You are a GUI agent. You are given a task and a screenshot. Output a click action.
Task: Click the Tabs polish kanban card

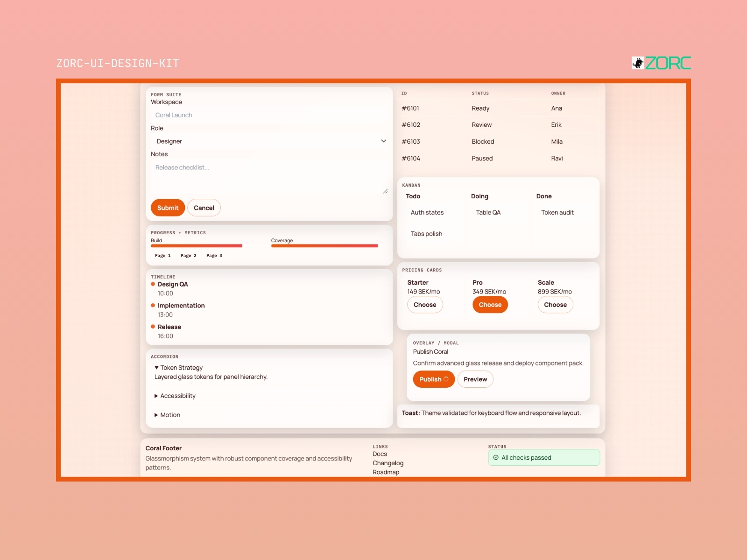tap(433, 234)
